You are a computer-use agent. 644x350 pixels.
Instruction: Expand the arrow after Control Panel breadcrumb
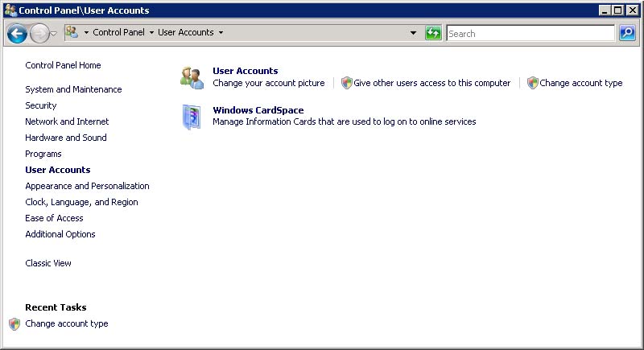pos(151,32)
